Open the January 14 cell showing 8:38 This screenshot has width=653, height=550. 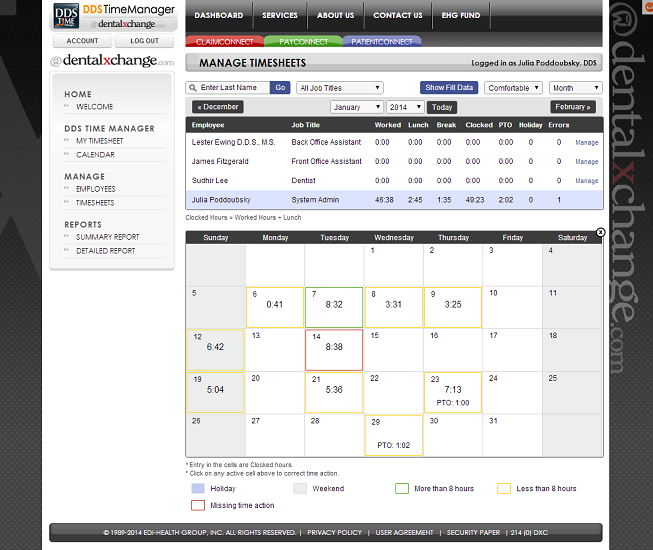[334, 349]
